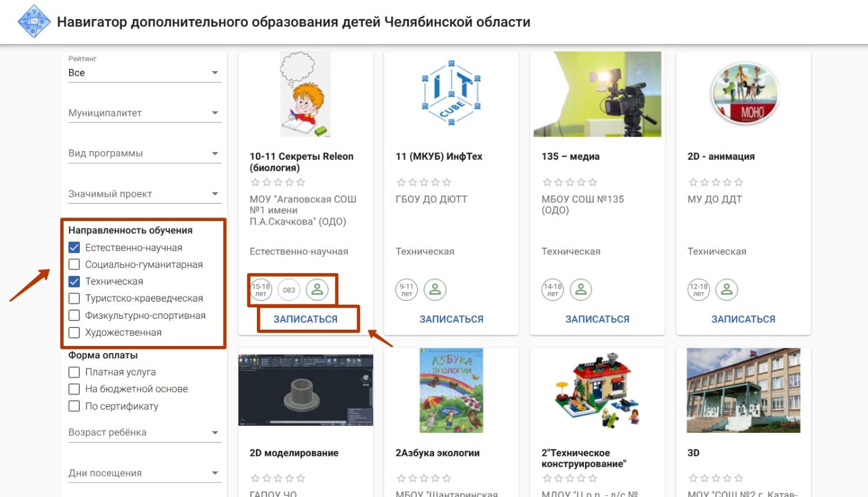Open the Возраст ребёнка dropdown
The width and height of the screenshot is (868, 497).
144,432
